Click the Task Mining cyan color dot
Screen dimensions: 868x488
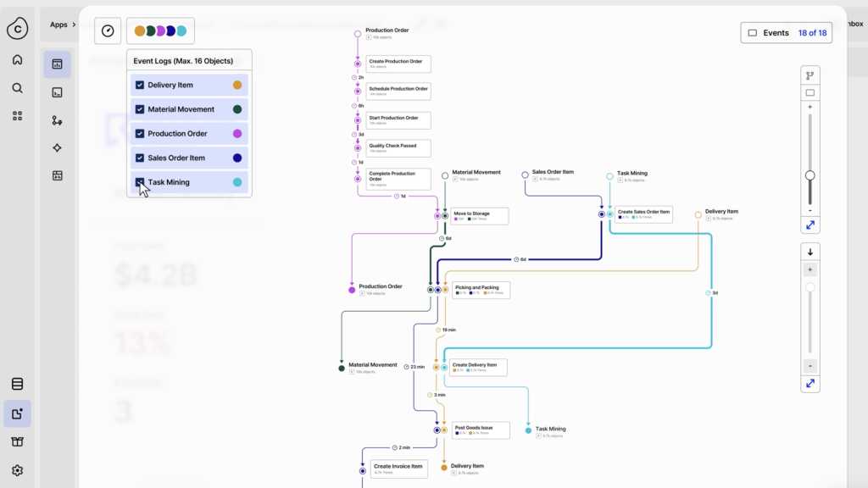point(237,182)
